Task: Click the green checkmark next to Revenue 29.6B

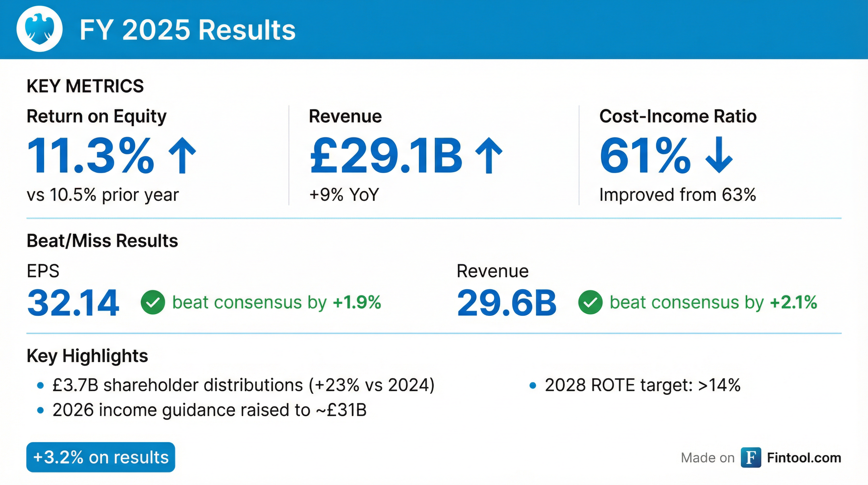Action: (590, 302)
